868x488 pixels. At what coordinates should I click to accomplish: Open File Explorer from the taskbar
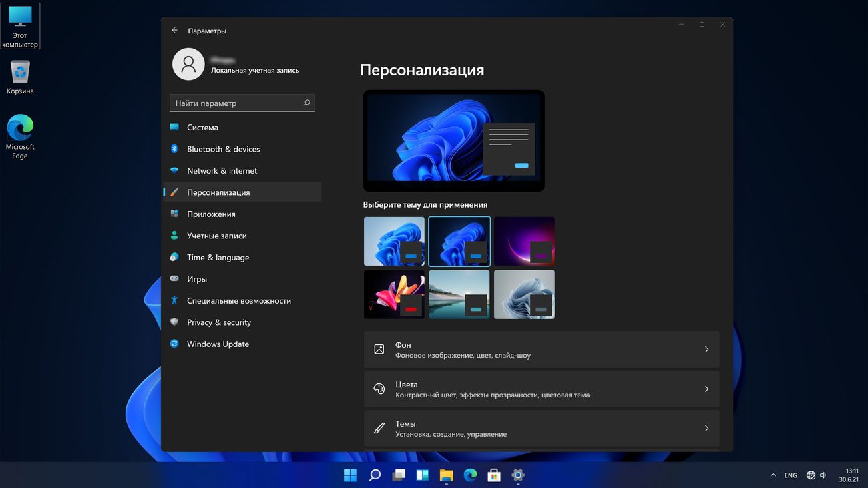pyautogui.click(x=446, y=475)
